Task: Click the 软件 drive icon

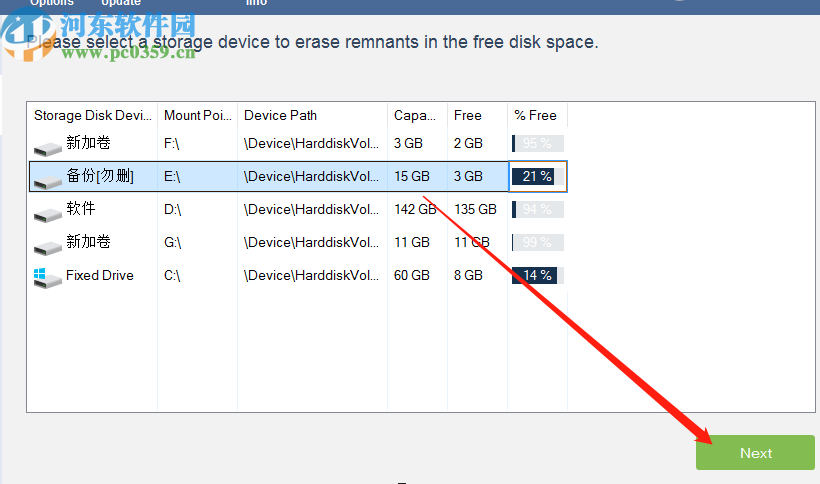Action: tap(48, 214)
